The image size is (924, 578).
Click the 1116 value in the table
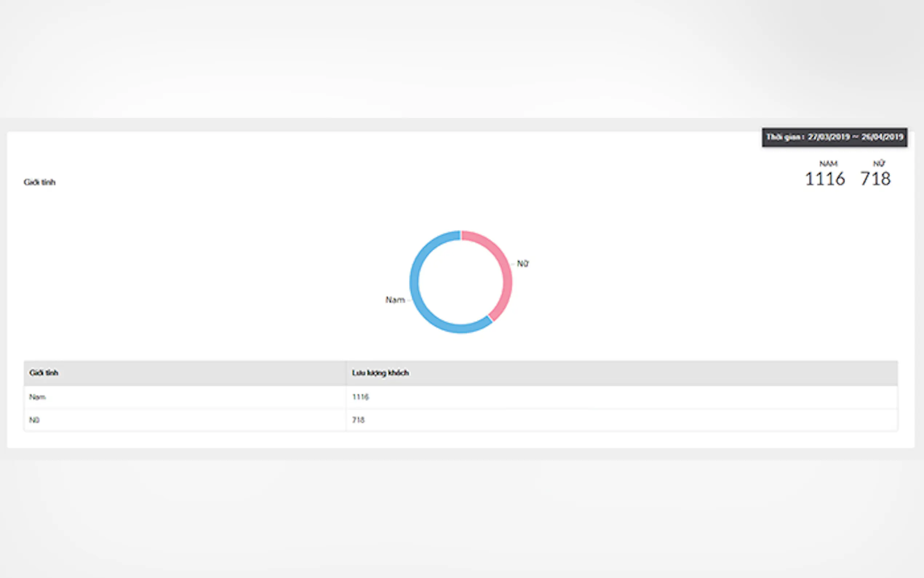click(360, 397)
